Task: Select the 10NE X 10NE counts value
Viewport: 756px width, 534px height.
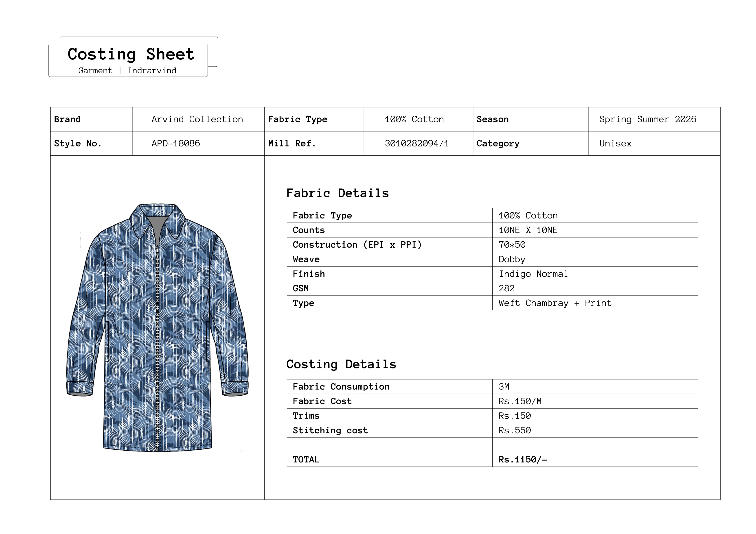Action: click(x=528, y=230)
